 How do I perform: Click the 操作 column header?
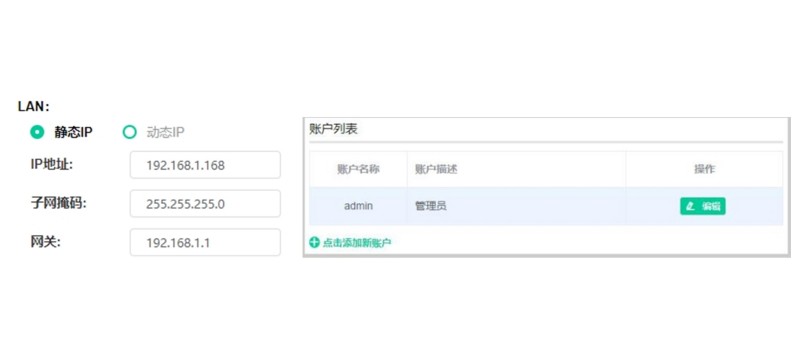(704, 169)
